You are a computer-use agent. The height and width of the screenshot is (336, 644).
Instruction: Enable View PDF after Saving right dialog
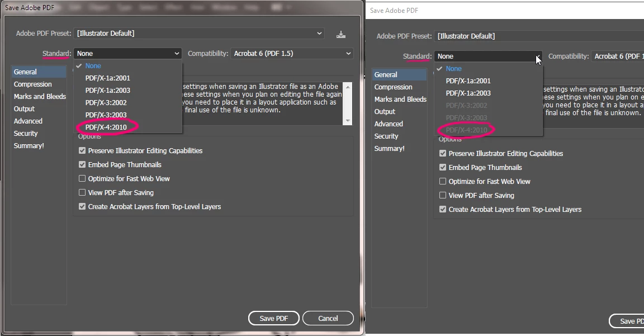[x=443, y=196]
